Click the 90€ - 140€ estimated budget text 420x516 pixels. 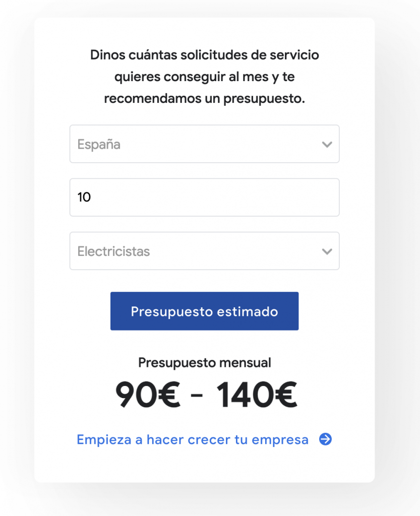204,394
